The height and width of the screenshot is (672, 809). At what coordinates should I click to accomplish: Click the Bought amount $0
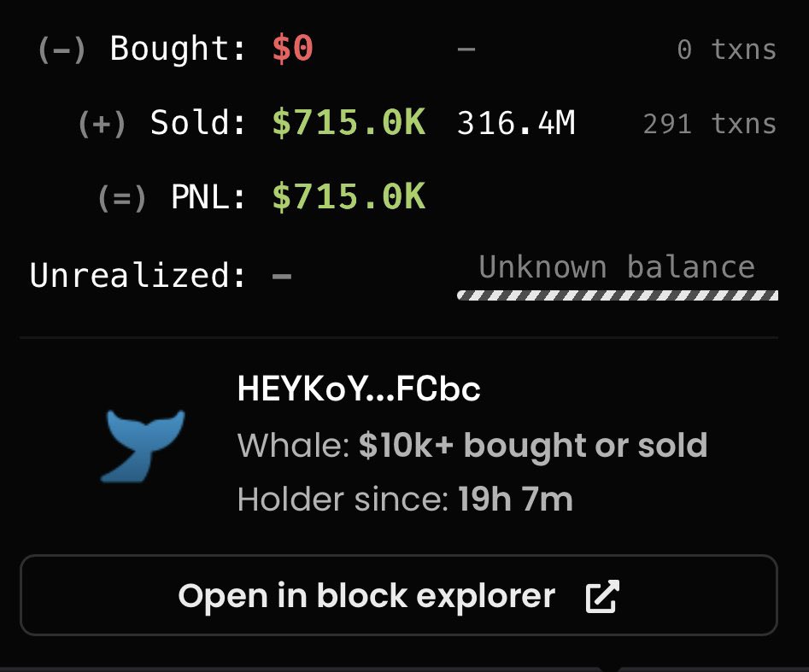point(292,49)
